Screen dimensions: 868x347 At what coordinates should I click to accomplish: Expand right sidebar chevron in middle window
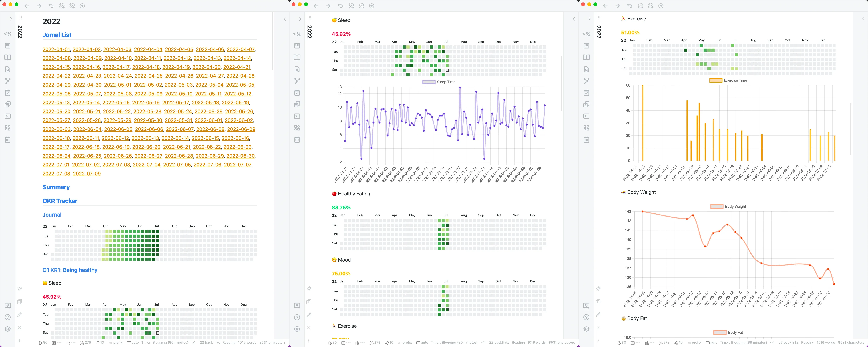pyautogui.click(x=574, y=19)
